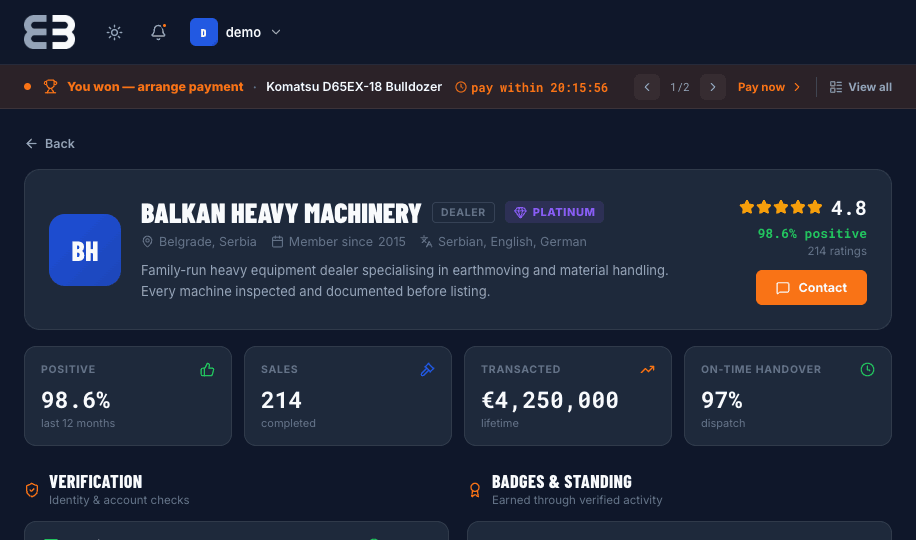Click the €4,250,000 Transacted value
This screenshot has height=540, width=916.
(550, 400)
